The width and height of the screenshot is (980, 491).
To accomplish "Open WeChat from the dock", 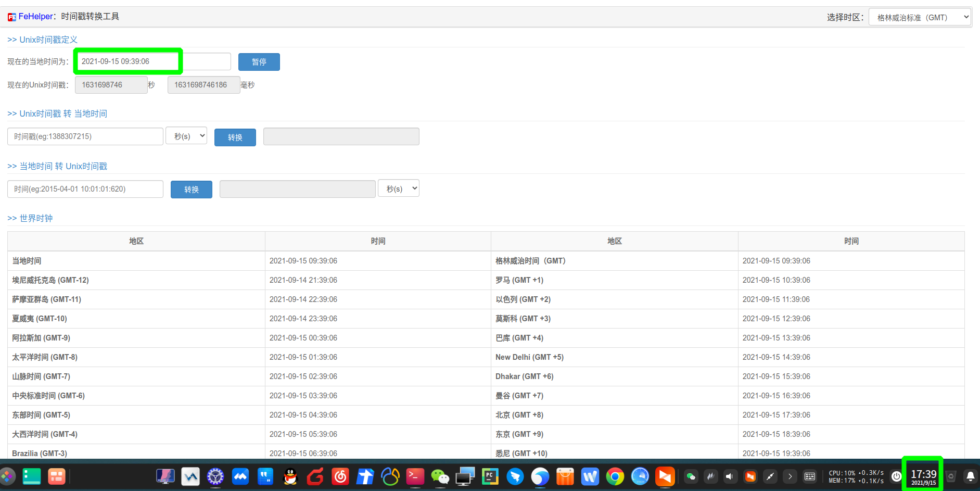I will click(440, 476).
